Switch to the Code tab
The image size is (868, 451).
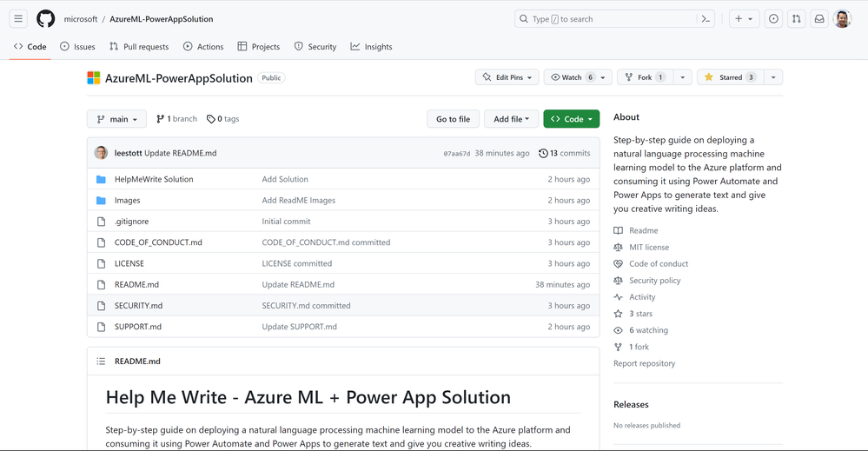click(x=30, y=47)
